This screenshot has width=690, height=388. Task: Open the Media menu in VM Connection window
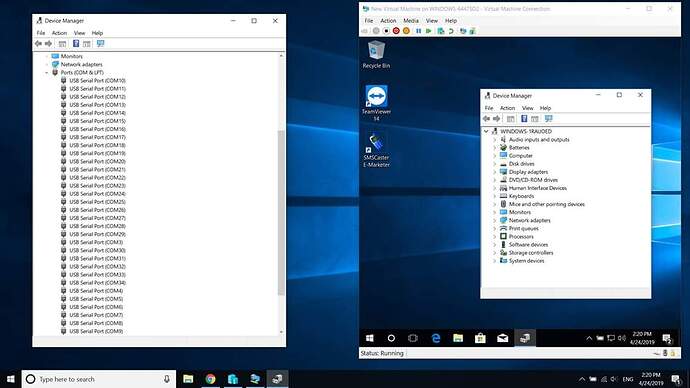click(x=411, y=21)
